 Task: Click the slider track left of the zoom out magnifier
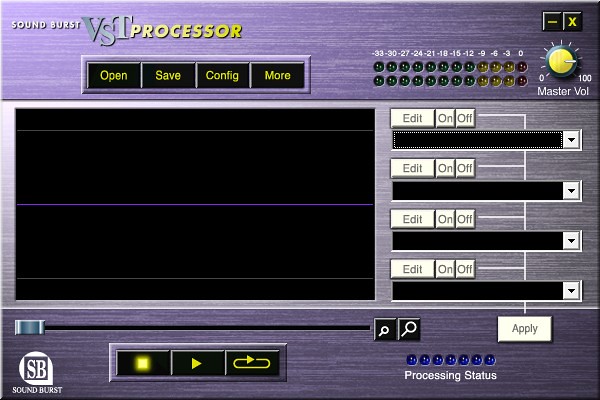[208, 328]
